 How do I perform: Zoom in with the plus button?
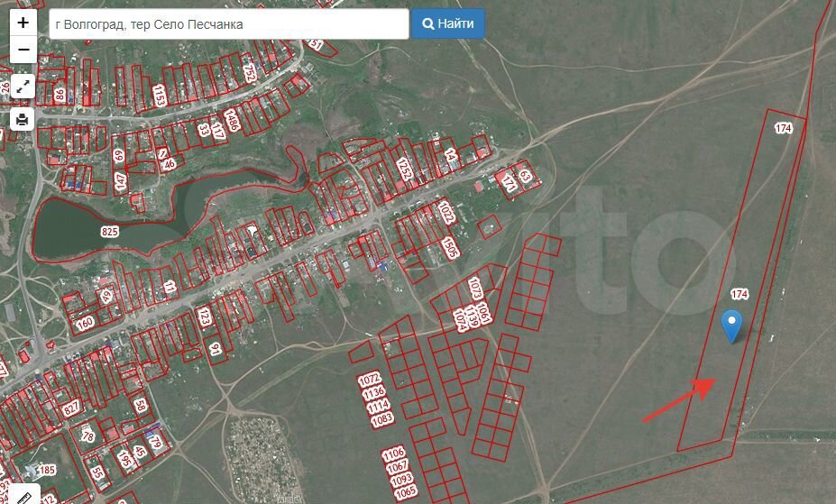[23, 23]
